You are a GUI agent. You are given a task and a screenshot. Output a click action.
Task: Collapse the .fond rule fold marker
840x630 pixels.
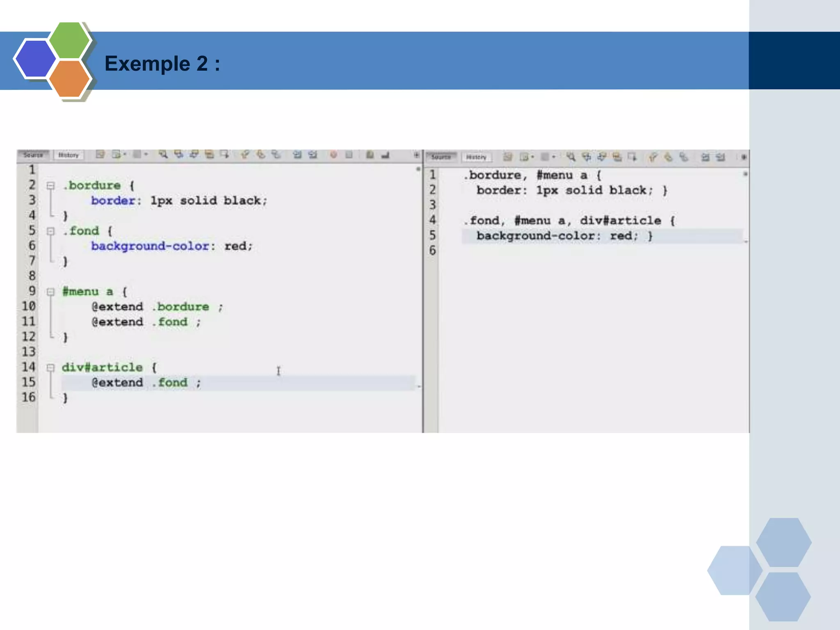tap(50, 231)
